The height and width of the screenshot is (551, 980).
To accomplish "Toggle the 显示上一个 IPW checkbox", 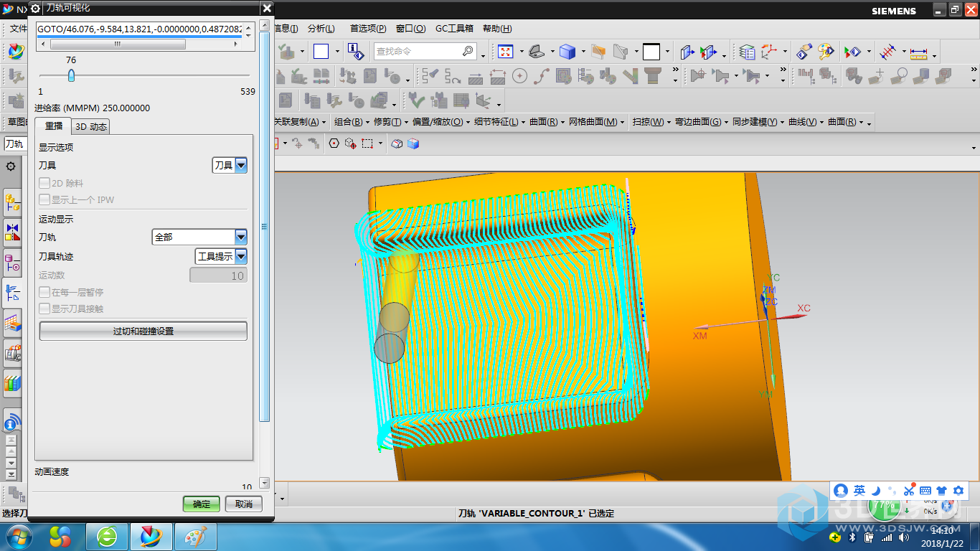I will click(x=44, y=199).
